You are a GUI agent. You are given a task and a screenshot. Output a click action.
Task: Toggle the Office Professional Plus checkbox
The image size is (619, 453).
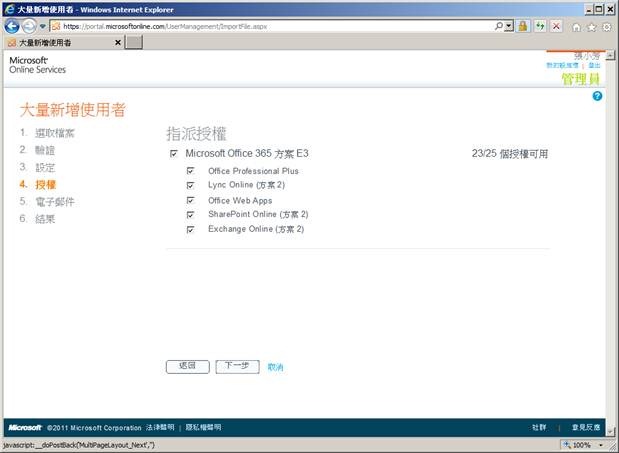[190, 170]
